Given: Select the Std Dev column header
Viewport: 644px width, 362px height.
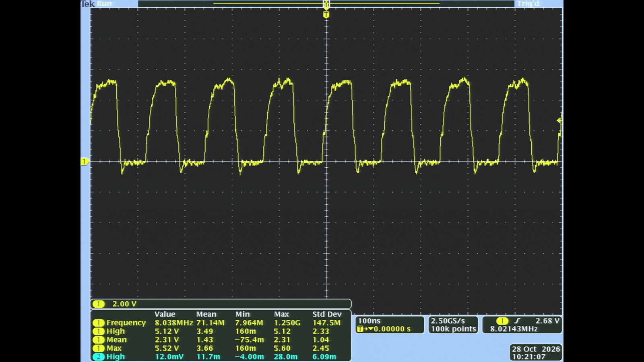Looking at the screenshot, I should (327, 314).
